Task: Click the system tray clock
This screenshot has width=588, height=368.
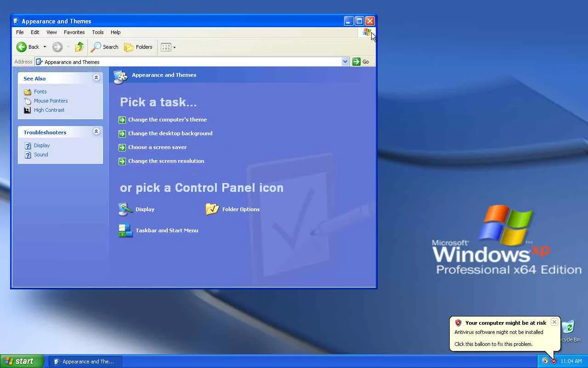Action: 571,361
